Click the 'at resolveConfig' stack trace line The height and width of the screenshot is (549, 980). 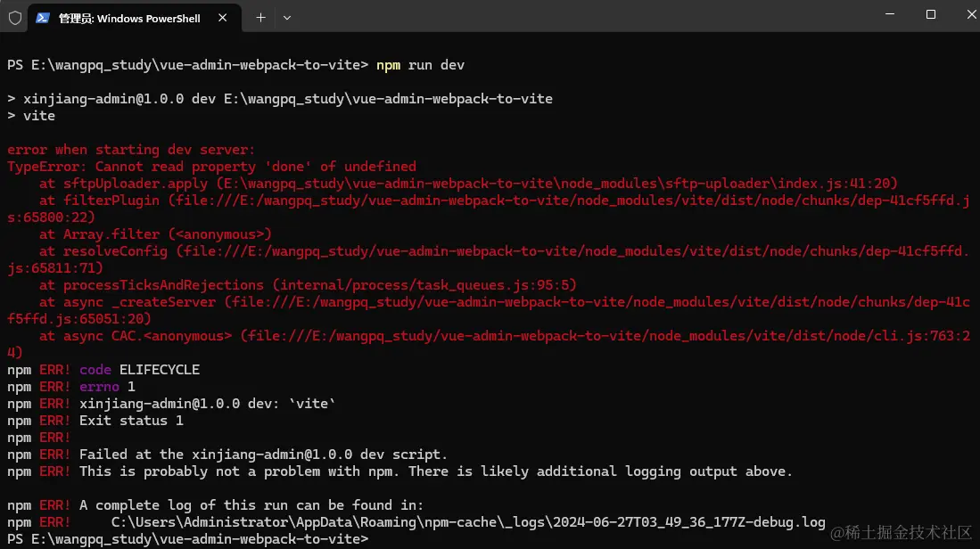pyautogui.click(x=488, y=259)
